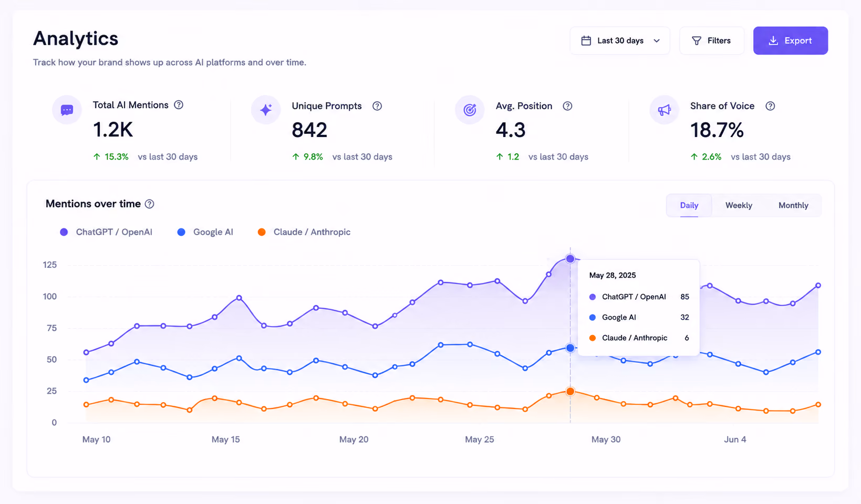Select highlighted Claude data point on May 28
861x504 pixels.
click(570, 392)
